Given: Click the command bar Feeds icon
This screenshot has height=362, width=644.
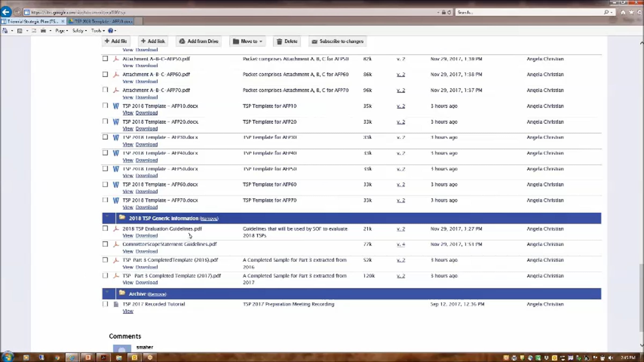Looking at the screenshot, I should pos(20,31).
